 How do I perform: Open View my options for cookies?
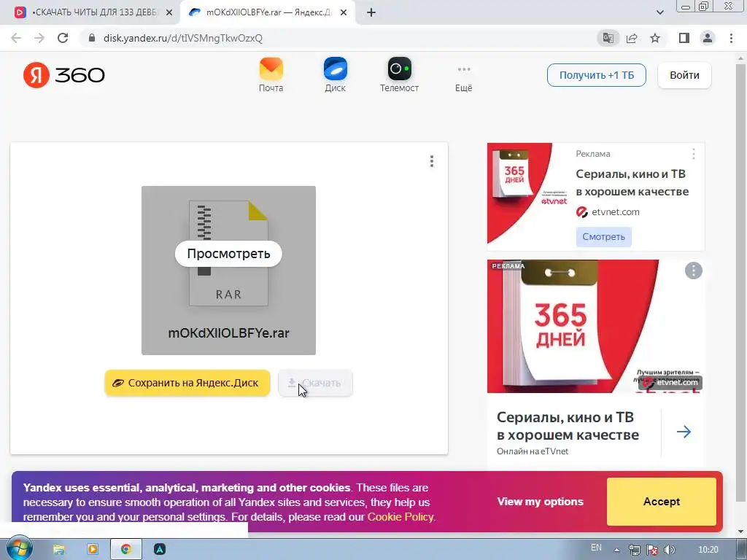541,502
